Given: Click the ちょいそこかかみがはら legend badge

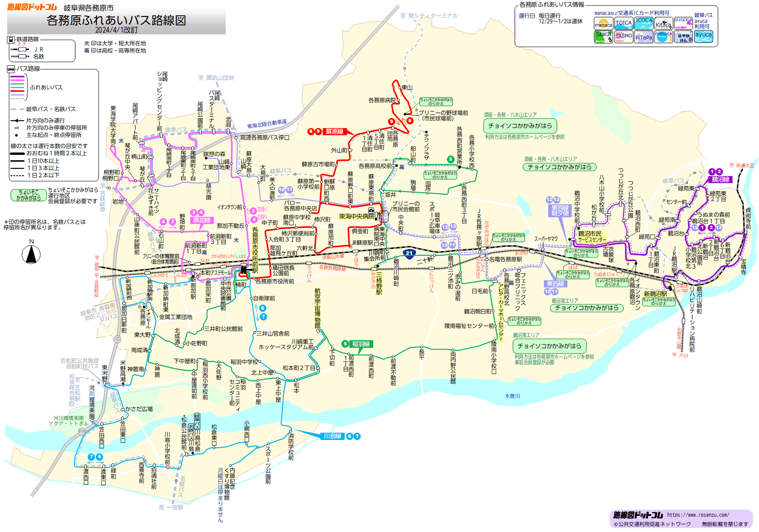Looking at the screenshot, I should (29, 195).
